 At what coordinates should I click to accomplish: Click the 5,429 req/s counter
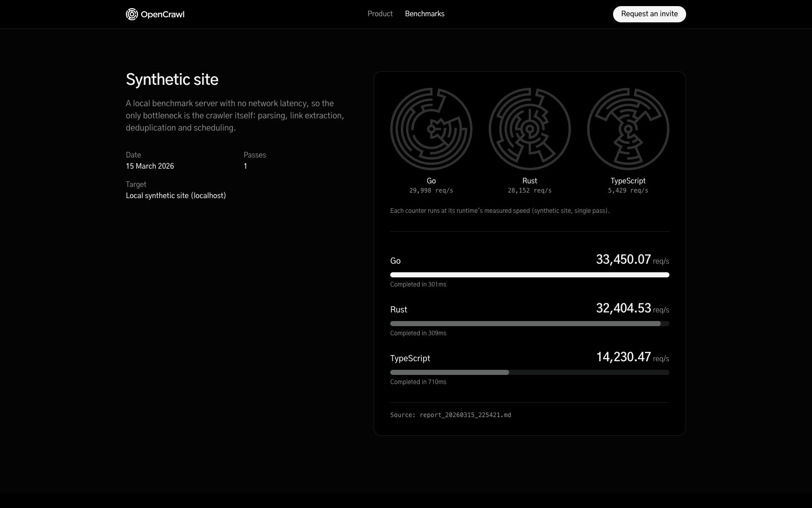point(628,190)
